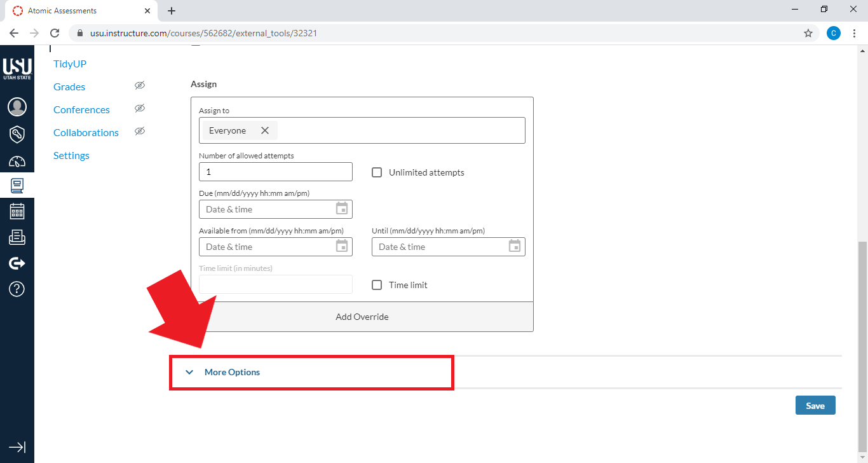Click the Courses book icon
The image size is (868, 463).
pyautogui.click(x=17, y=185)
